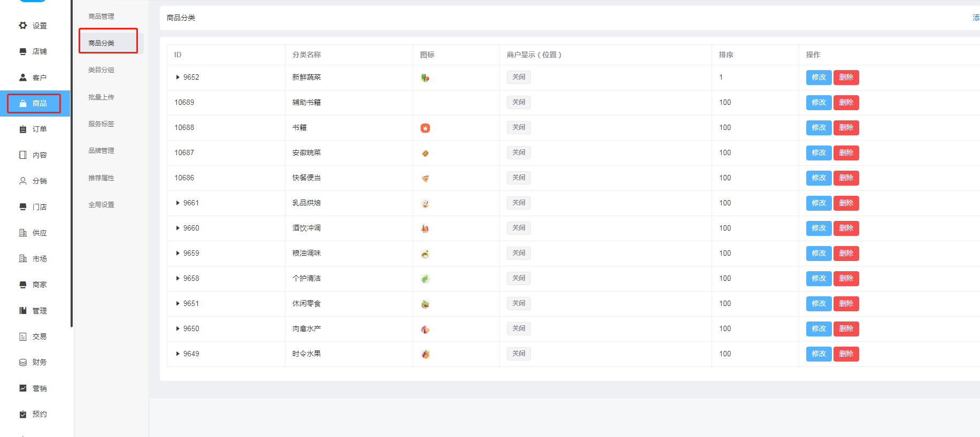Click the 分类名称 column header
Image resolution: width=980 pixels, height=437 pixels.
pos(306,55)
